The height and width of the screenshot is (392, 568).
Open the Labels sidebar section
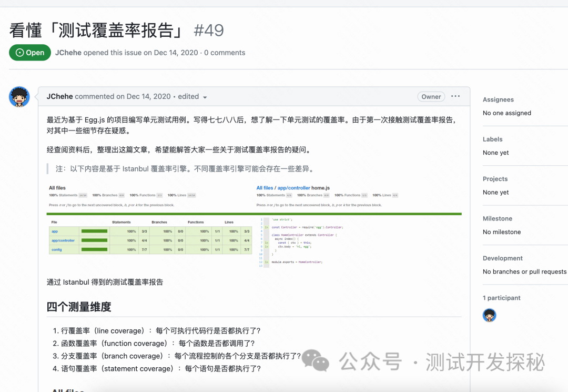493,139
